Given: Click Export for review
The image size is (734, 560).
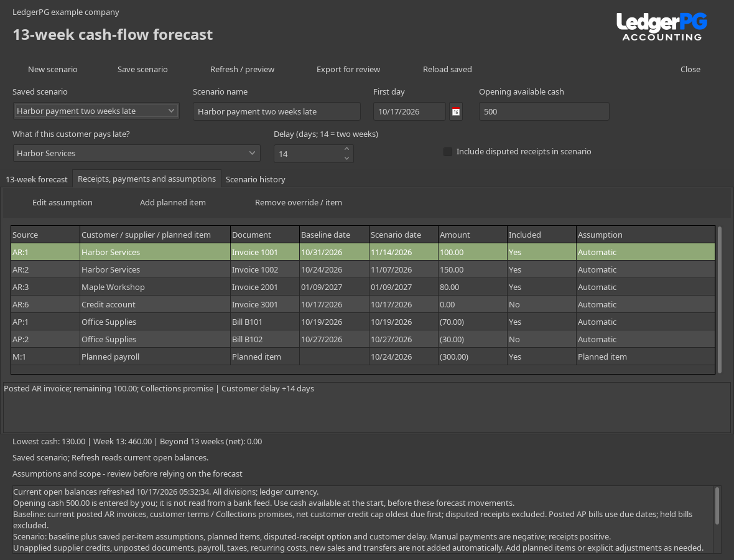Looking at the screenshot, I should point(348,69).
